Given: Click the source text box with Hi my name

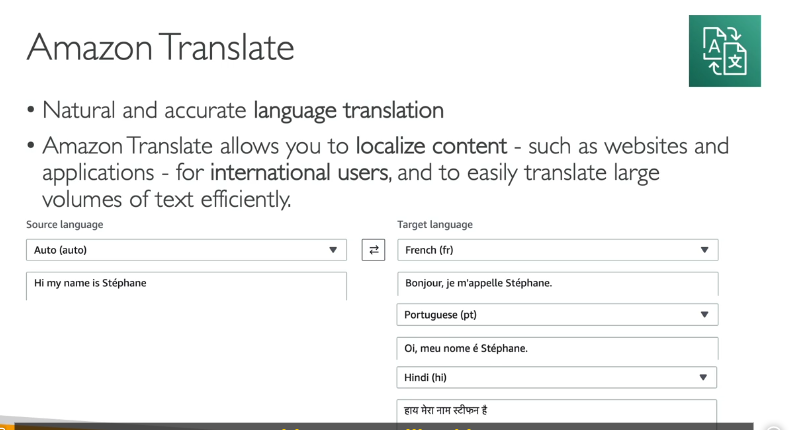Looking at the screenshot, I should pos(186,286).
